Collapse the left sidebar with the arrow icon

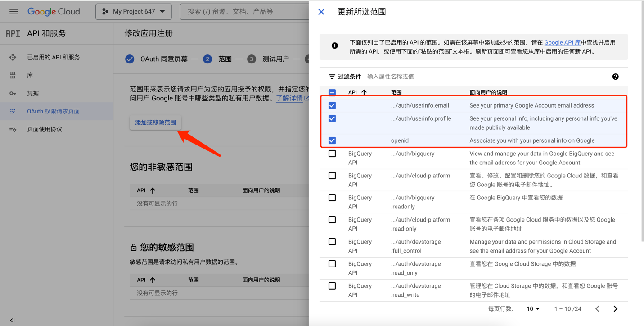tap(12, 320)
